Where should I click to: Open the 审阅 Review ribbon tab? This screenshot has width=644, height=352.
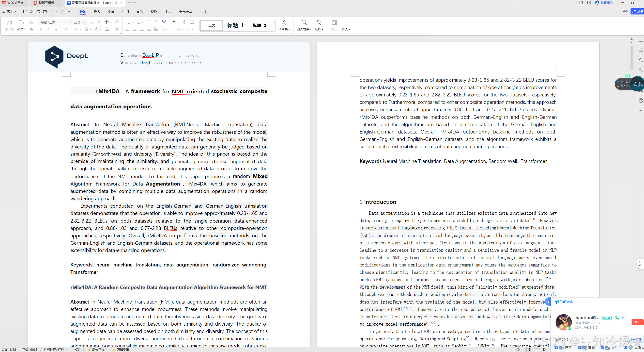click(x=140, y=12)
